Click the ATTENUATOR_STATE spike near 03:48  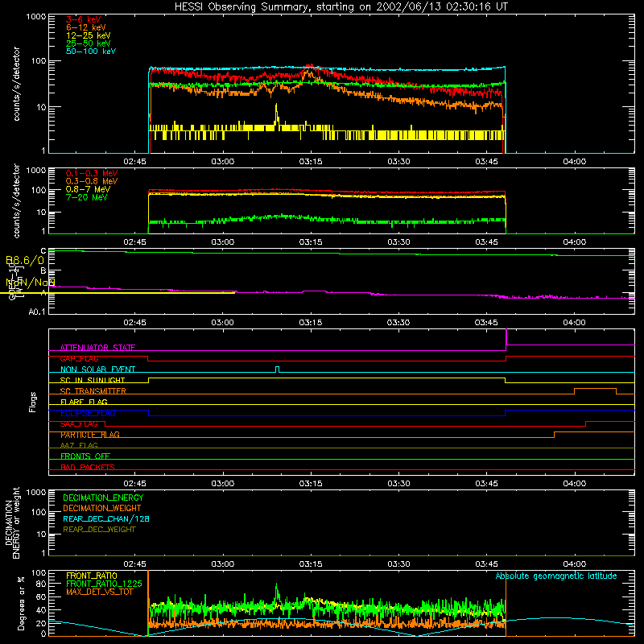pos(506,337)
